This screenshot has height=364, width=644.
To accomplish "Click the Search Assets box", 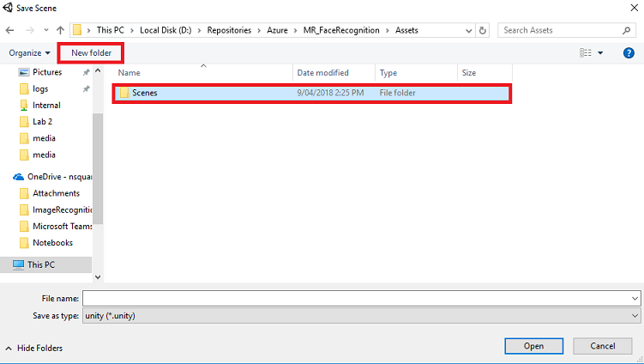I will pos(566,30).
